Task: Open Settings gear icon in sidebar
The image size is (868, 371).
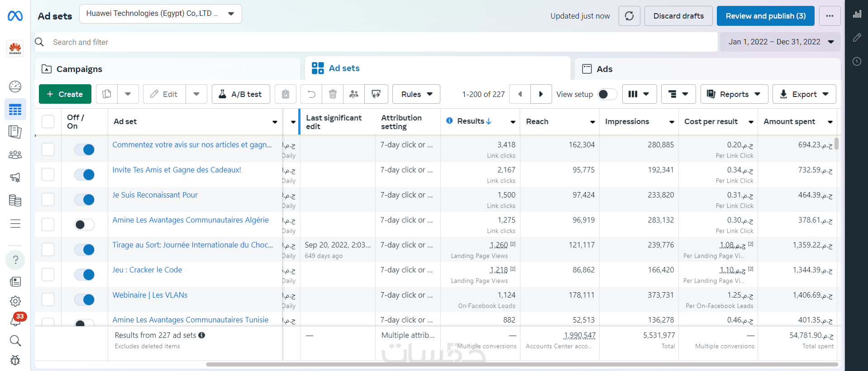Action: coord(15,301)
